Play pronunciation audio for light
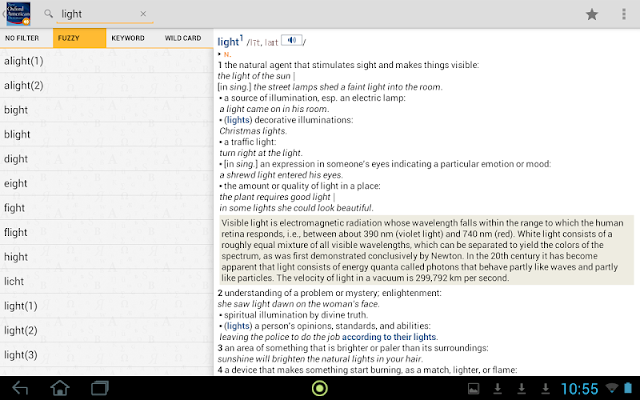This screenshot has width=640, height=400. 291,40
